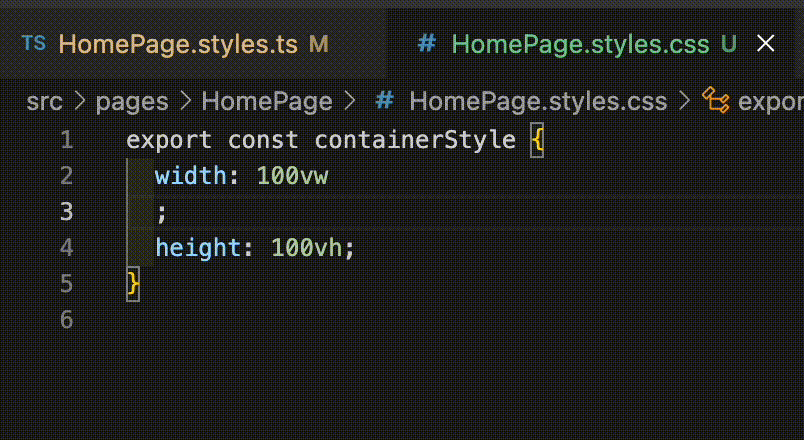Click HomePage.styles.css file in breadcrumb

pyautogui.click(x=538, y=102)
